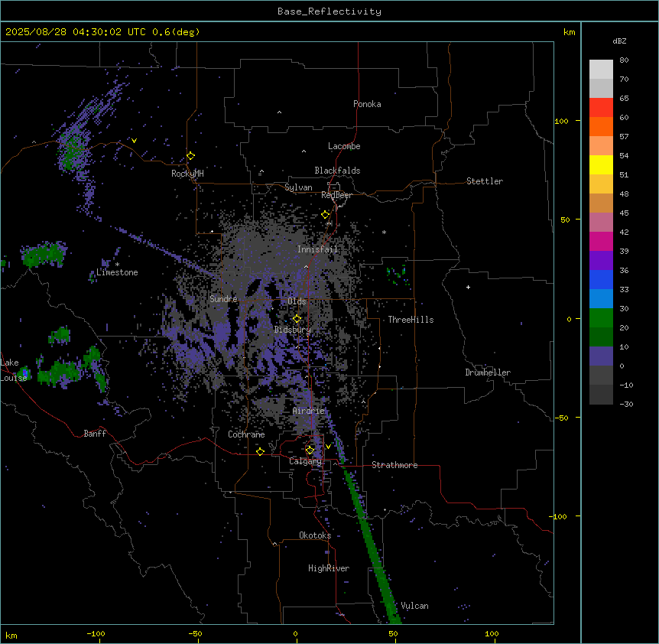Click the Sylvan label
Viewport: 659px width, 644px height.
coord(298,187)
